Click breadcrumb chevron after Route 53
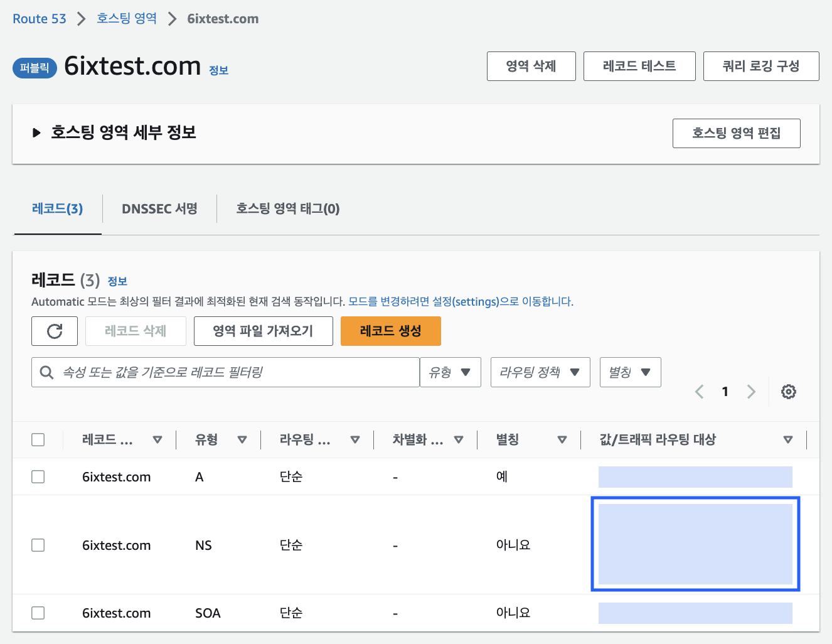The height and width of the screenshot is (644, 832). [82, 19]
